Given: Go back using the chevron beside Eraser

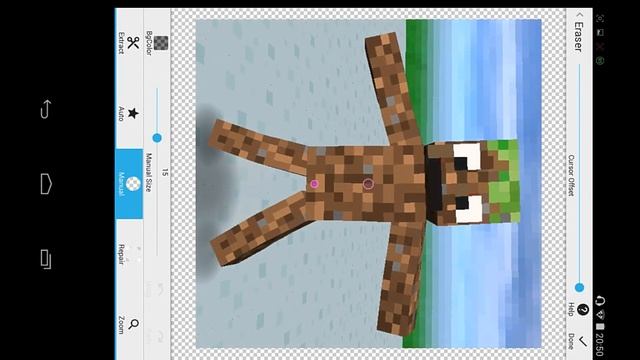Looking at the screenshot, I should (579, 15).
